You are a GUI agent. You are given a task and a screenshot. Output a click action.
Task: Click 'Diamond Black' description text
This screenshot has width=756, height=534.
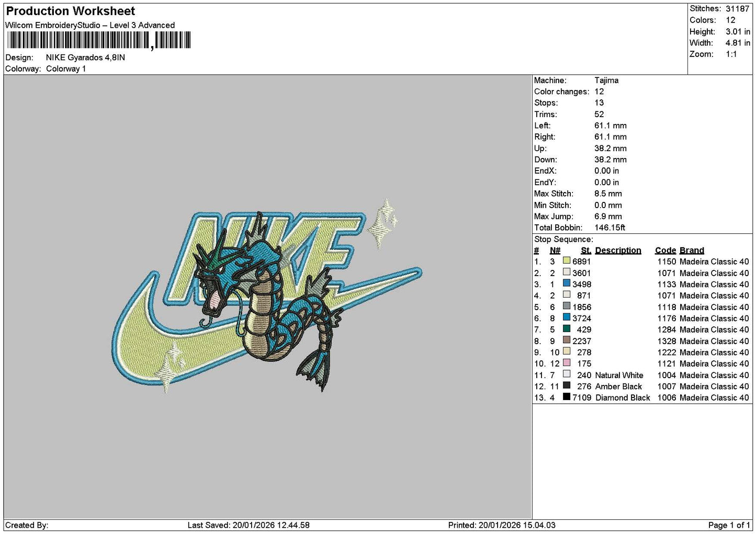623,398
